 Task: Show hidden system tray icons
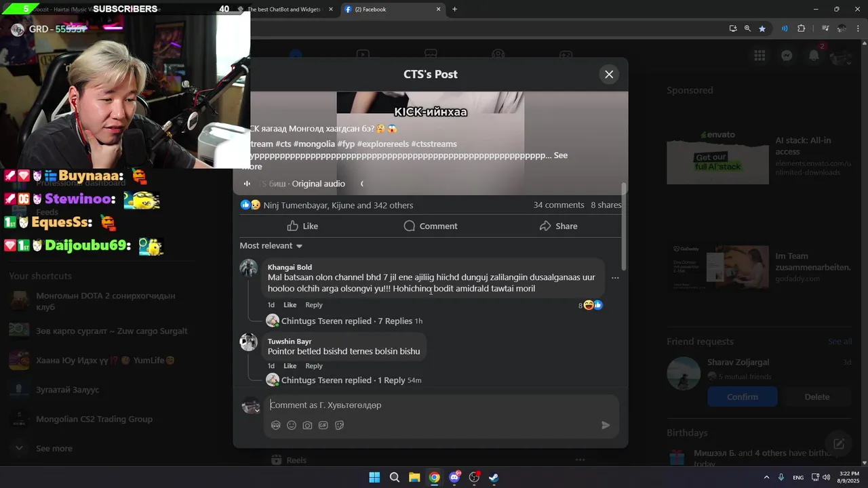(766, 477)
